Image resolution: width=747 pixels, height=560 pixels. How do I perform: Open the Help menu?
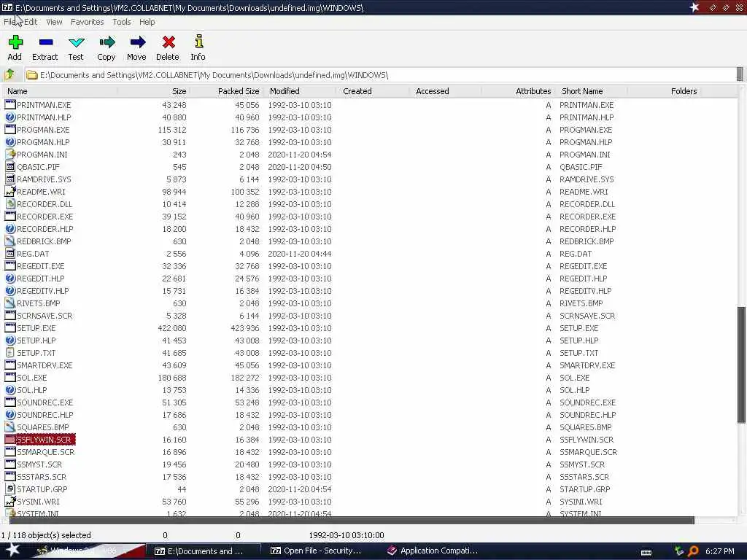pos(147,22)
